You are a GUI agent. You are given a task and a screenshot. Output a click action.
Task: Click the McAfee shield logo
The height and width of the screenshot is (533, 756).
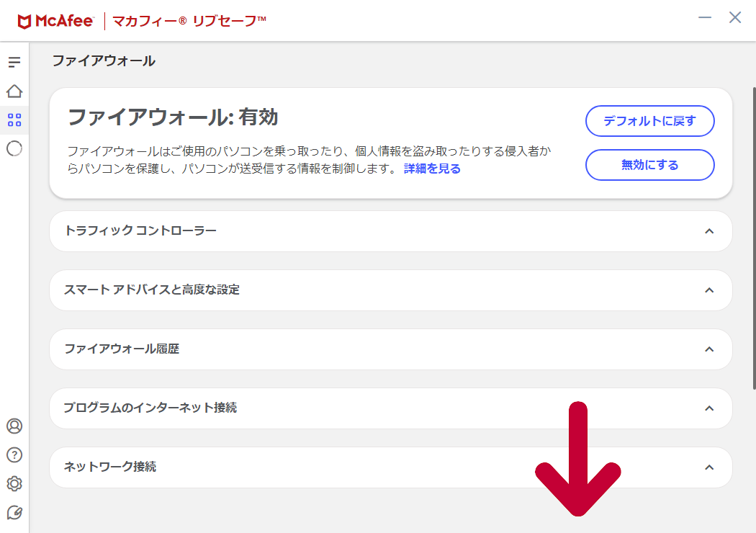click(x=25, y=22)
